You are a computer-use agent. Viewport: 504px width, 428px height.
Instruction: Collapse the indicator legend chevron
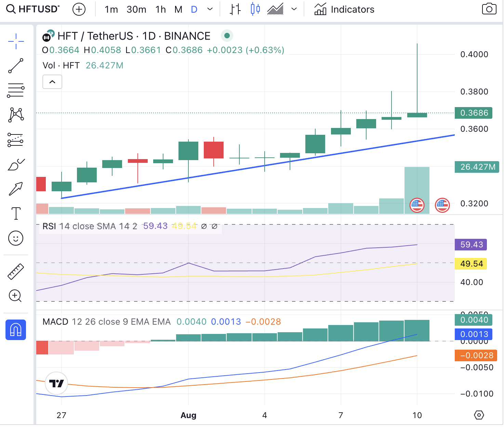[52, 82]
